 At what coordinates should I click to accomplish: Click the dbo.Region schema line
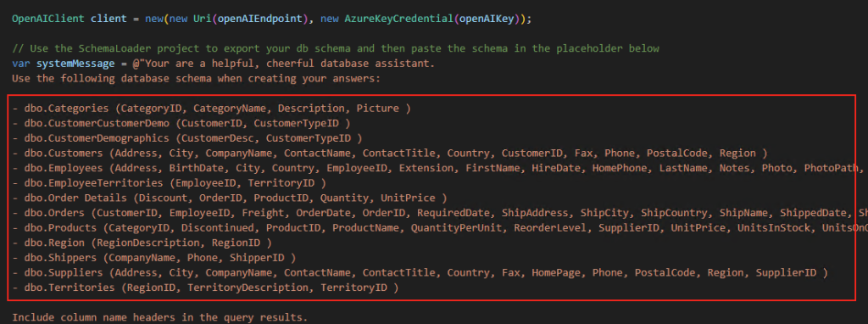coord(142,243)
